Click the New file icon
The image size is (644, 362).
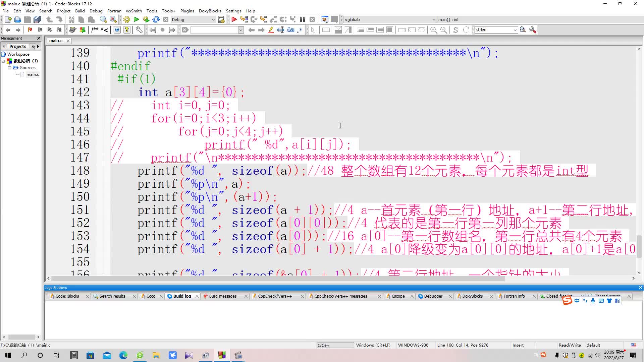8,19
